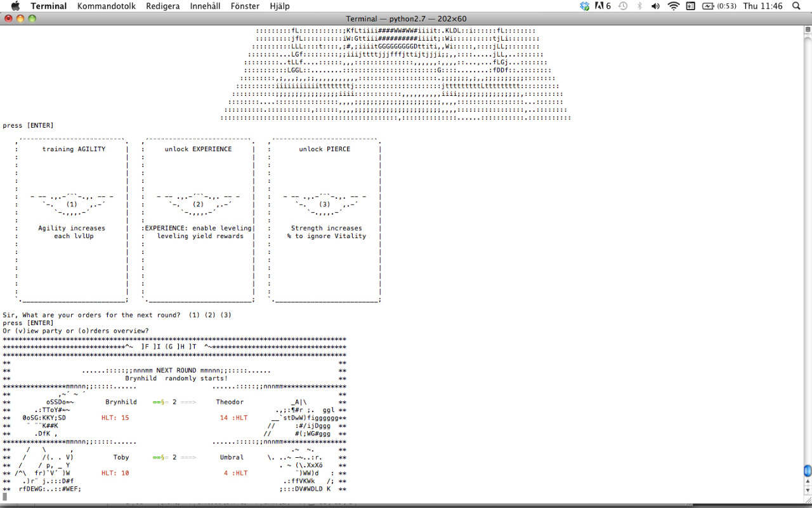
Task: Open the Time Machine status icon
Action: pyautogui.click(x=623, y=6)
